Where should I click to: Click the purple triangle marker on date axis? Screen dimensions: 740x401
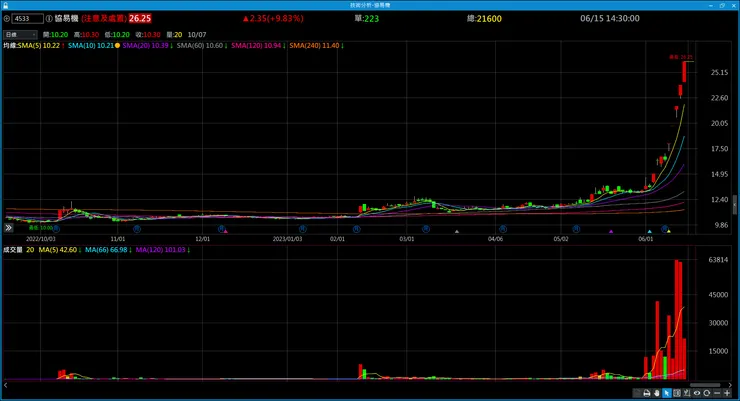611,231
